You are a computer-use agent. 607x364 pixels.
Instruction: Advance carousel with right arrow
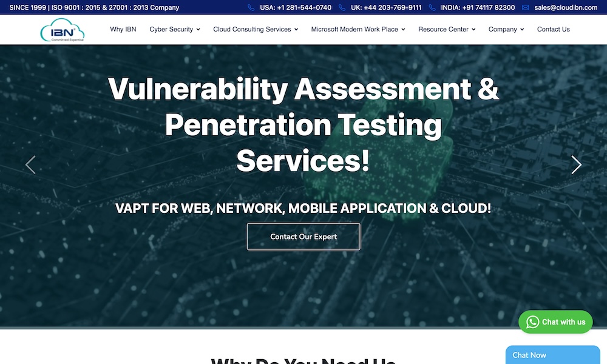coord(576,165)
